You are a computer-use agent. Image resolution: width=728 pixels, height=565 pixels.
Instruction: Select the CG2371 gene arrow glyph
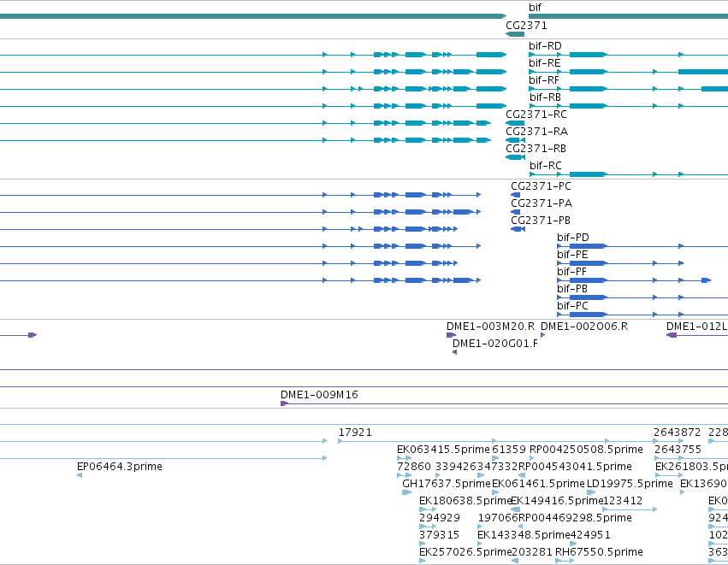pos(515,34)
